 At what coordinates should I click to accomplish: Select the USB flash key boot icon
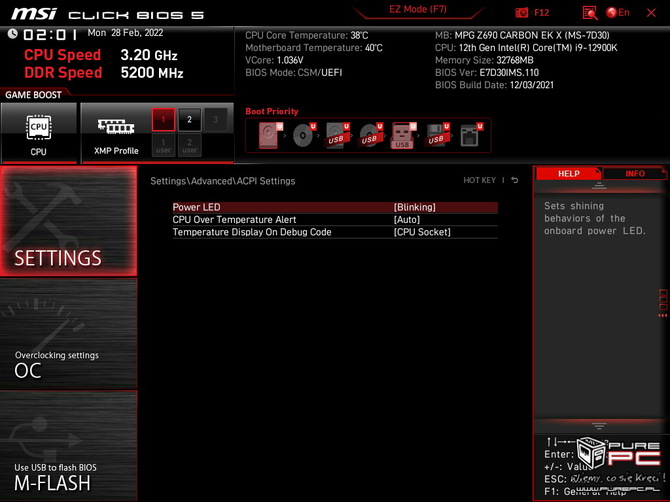403,135
